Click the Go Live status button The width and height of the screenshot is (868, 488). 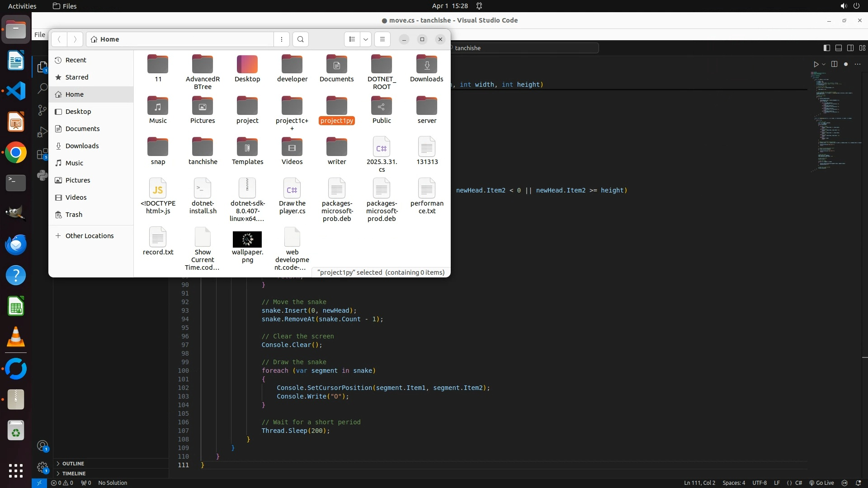point(821,483)
